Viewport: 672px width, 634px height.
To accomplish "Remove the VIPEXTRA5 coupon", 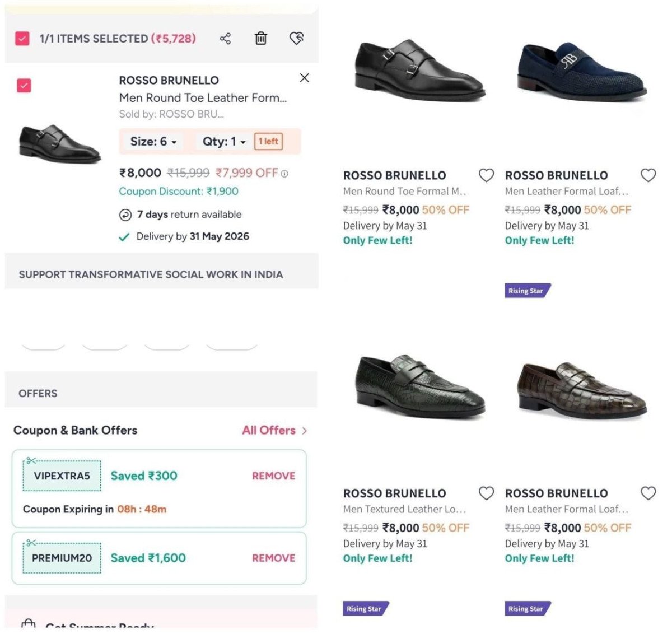I will pyautogui.click(x=273, y=475).
